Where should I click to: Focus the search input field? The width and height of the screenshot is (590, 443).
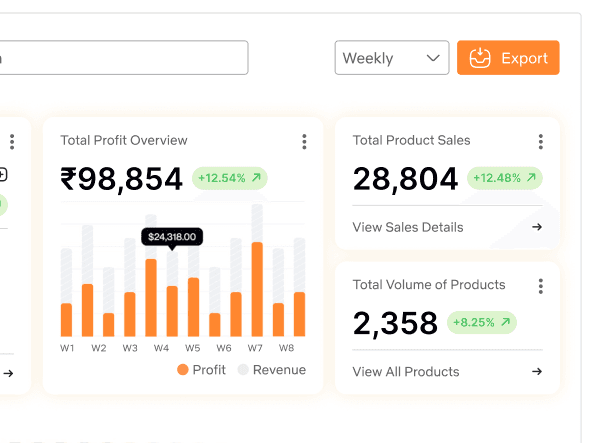123,58
